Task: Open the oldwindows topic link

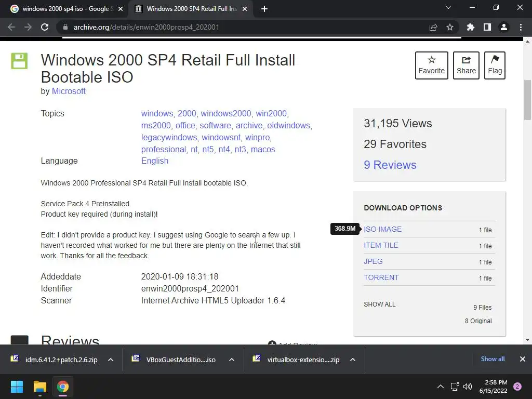Action: [288, 126]
